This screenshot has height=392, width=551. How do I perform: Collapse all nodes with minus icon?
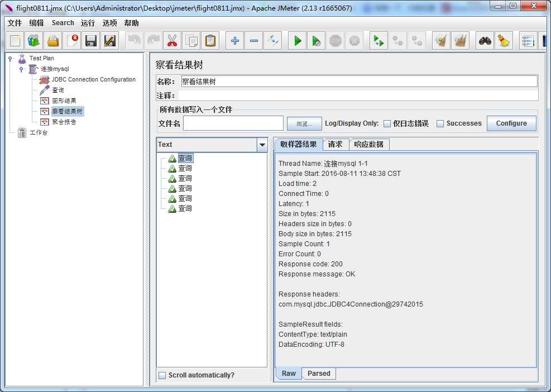253,41
